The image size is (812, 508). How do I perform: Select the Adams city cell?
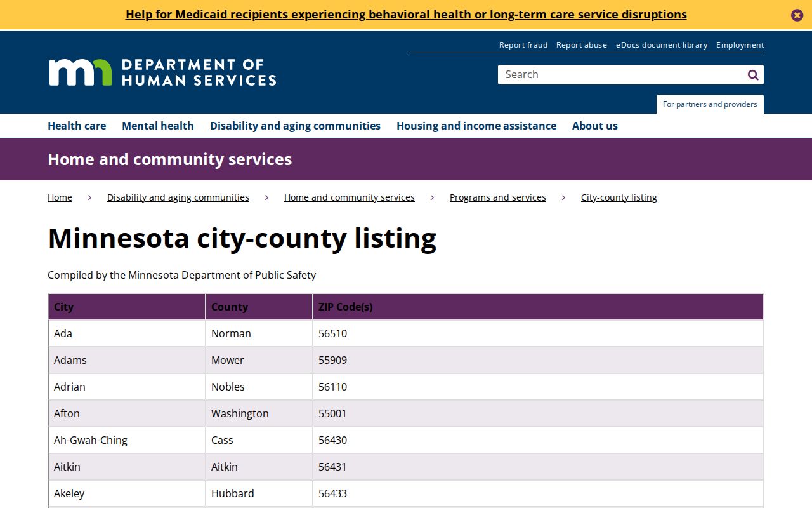coord(127,360)
